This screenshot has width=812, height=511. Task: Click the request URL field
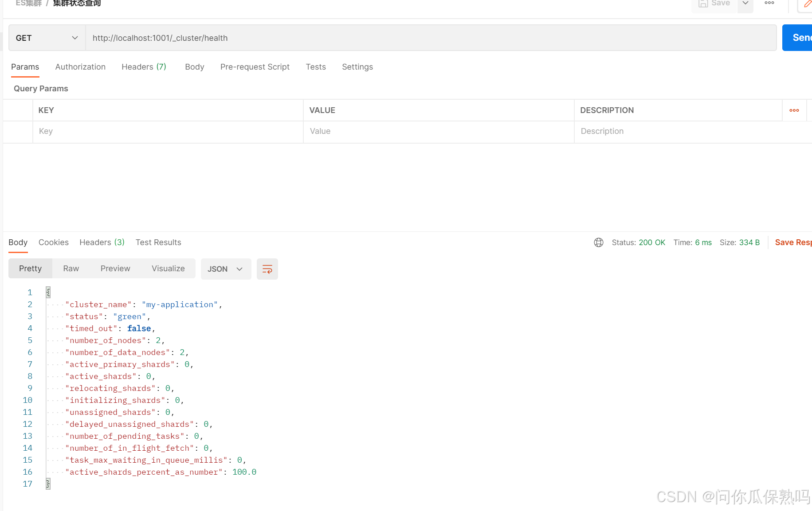[x=431, y=38]
